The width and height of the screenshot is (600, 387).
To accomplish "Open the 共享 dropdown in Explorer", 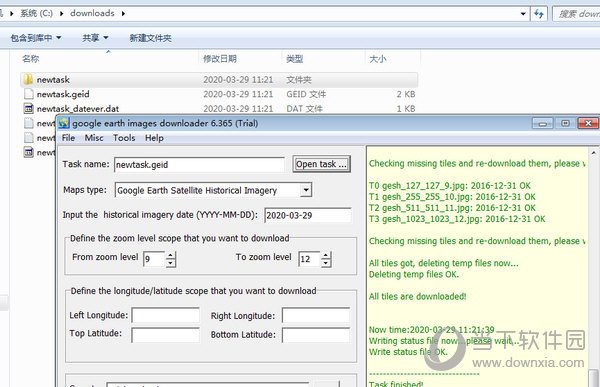I will (x=95, y=38).
